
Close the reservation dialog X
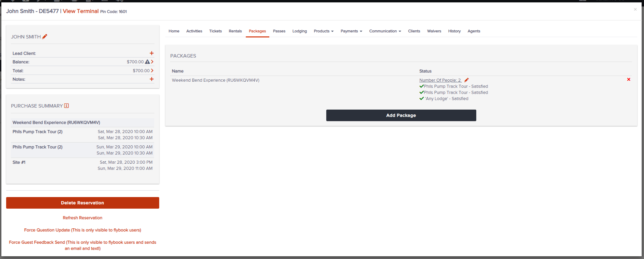click(635, 9)
